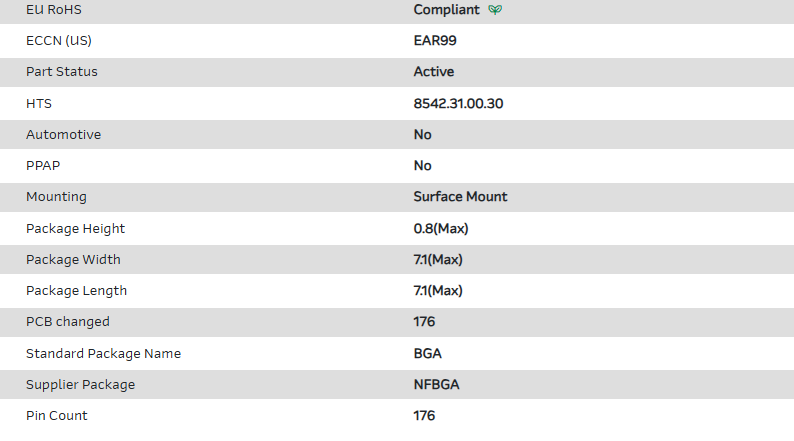
Task: Click the ECCN (US) label
Action: pyautogui.click(x=66, y=41)
